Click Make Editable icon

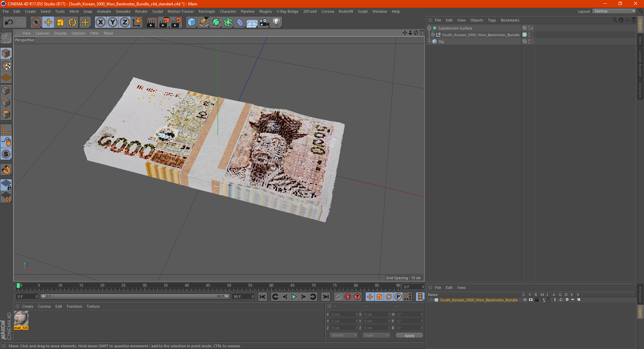click(x=6, y=38)
